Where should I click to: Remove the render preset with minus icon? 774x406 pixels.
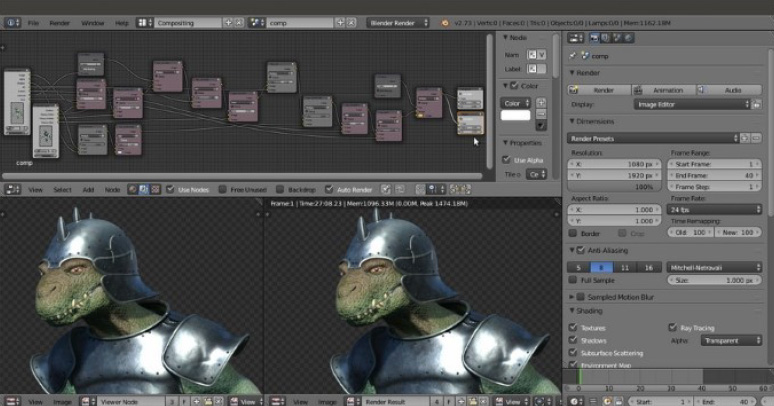pos(756,138)
